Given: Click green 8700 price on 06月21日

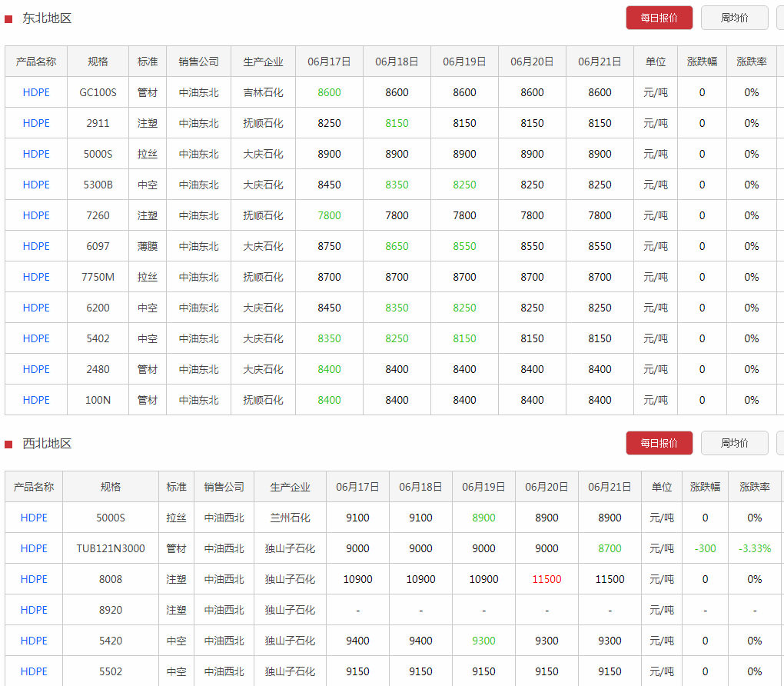Looking at the screenshot, I should coord(610,548).
